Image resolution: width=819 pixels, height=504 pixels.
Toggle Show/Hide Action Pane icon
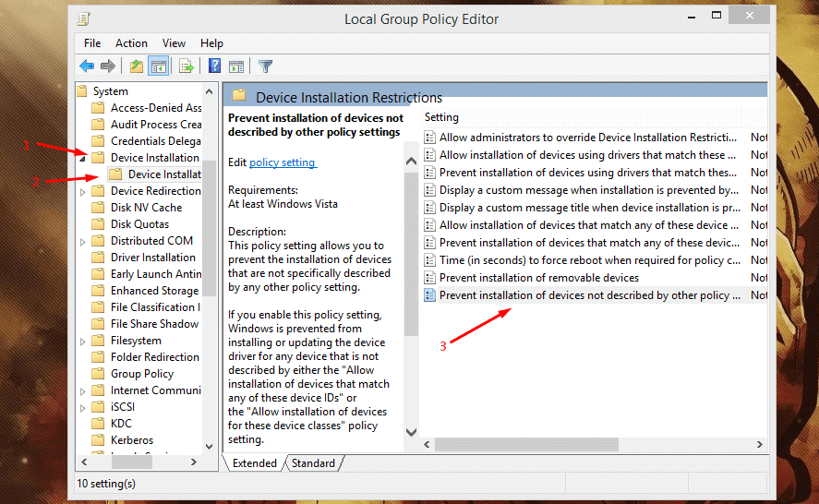(x=236, y=66)
